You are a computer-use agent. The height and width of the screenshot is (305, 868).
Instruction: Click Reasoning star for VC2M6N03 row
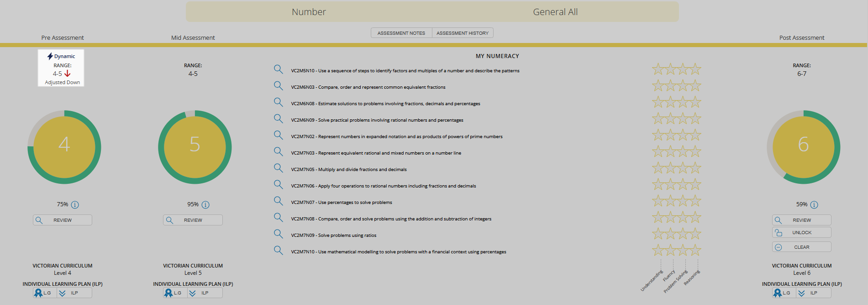(x=695, y=86)
